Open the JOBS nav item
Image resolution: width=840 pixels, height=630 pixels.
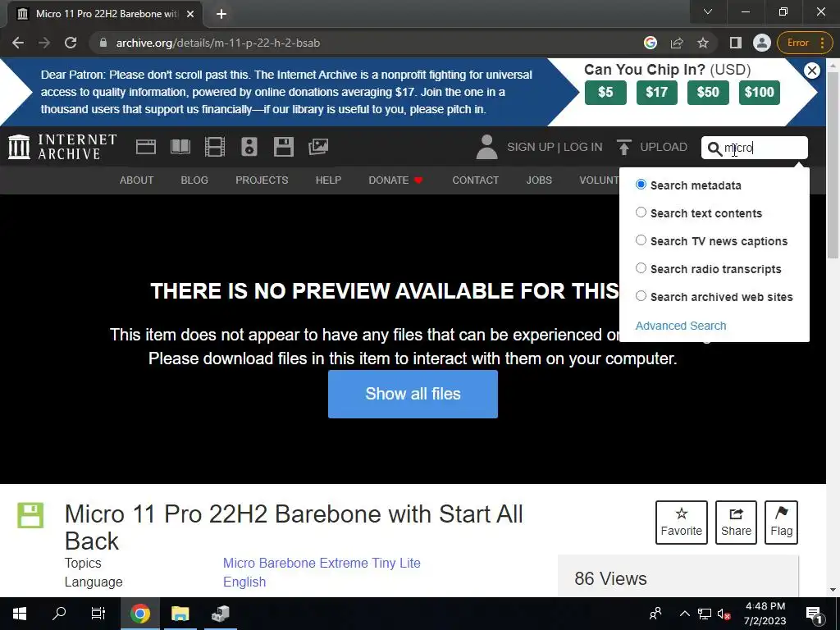pyautogui.click(x=539, y=180)
